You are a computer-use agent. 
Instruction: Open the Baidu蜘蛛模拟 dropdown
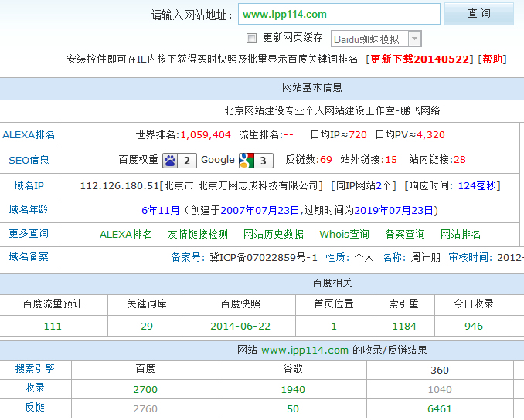[376, 39]
